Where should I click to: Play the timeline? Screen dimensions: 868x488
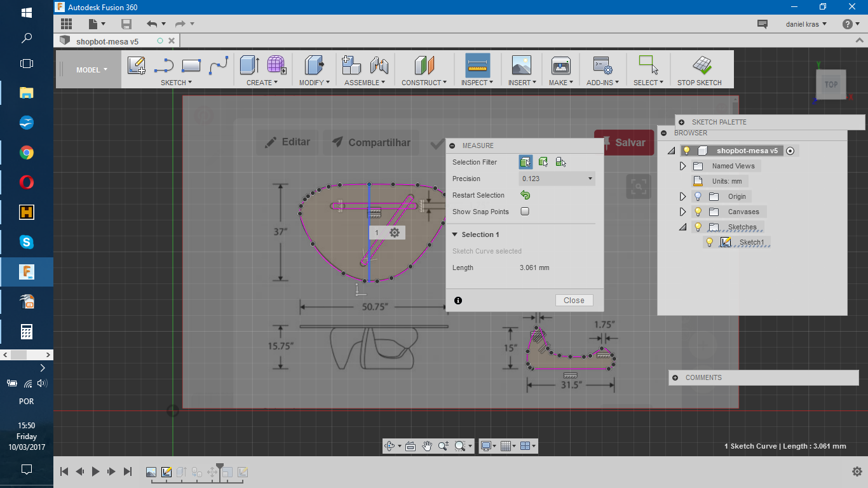click(x=96, y=471)
